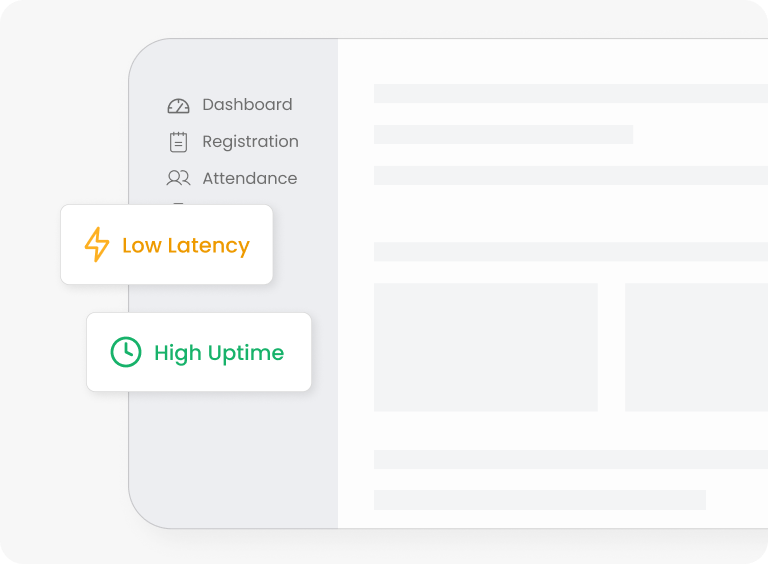The image size is (768, 564).
Task: Click the green clock icon
Action: click(126, 352)
